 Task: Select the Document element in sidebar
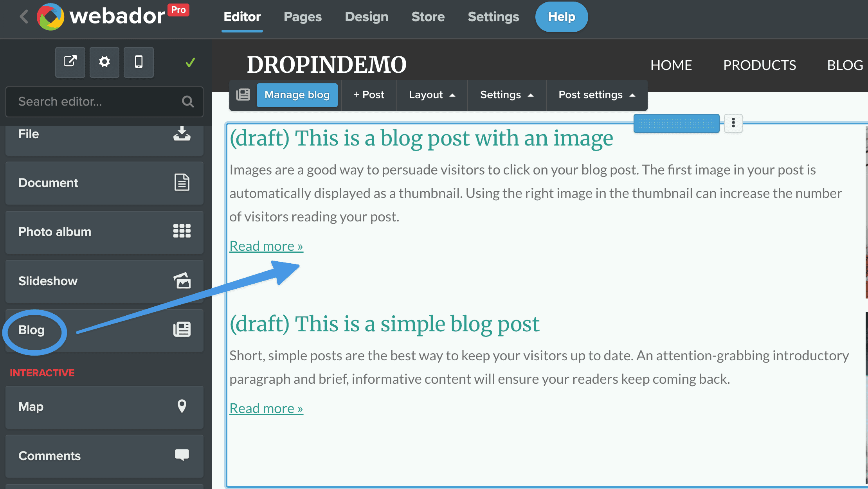(104, 183)
